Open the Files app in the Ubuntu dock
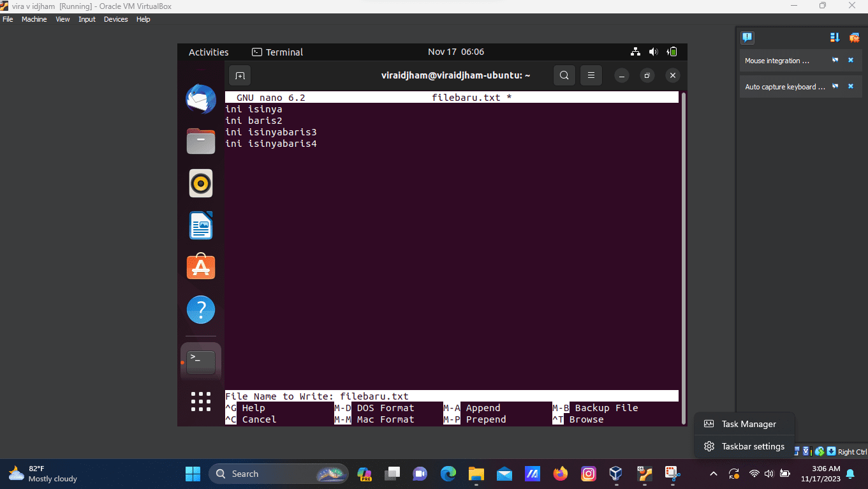 pyautogui.click(x=200, y=141)
